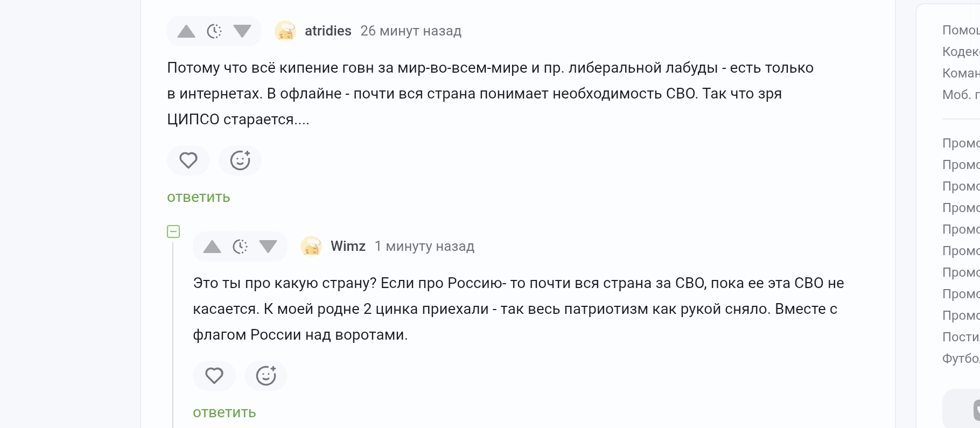
Task: Downvote the comment by atridies
Action: [242, 31]
